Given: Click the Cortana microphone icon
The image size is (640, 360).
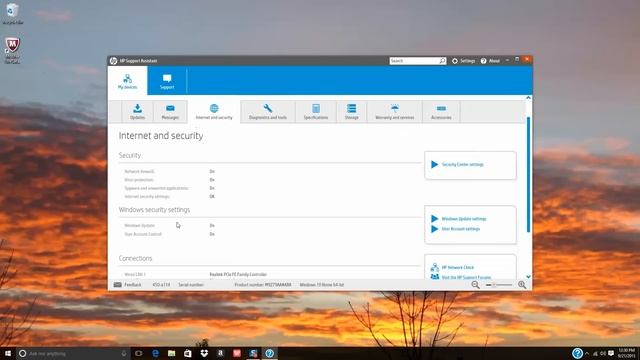Looking at the screenshot, I should (124, 353).
